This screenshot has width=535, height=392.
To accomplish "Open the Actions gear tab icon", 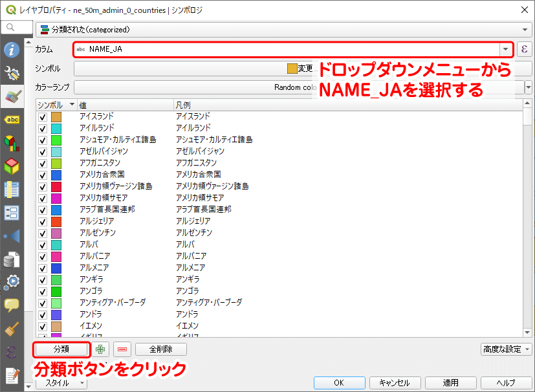I will pyautogui.click(x=12, y=282).
